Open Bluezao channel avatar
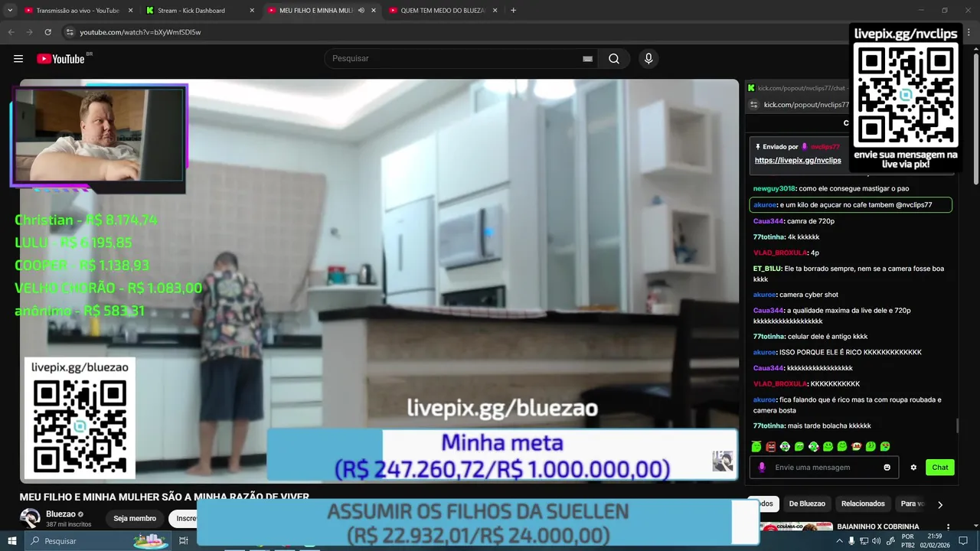980x551 pixels. 30,518
